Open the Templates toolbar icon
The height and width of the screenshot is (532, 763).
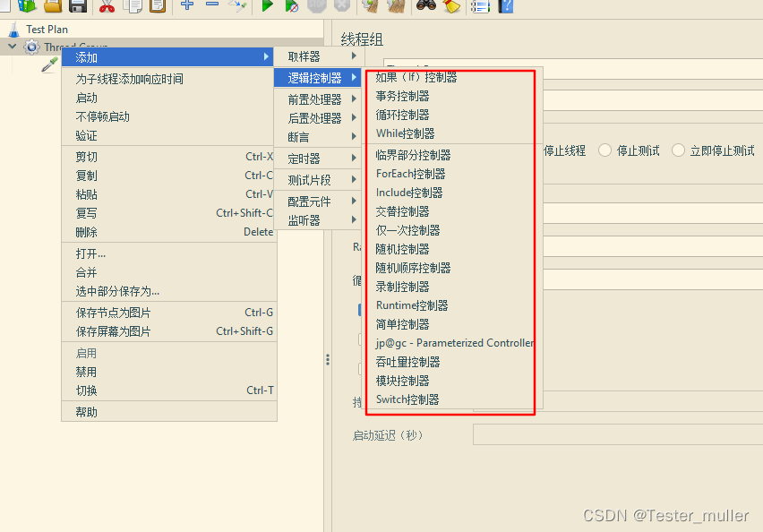pyautogui.click(x=27, y=4)
